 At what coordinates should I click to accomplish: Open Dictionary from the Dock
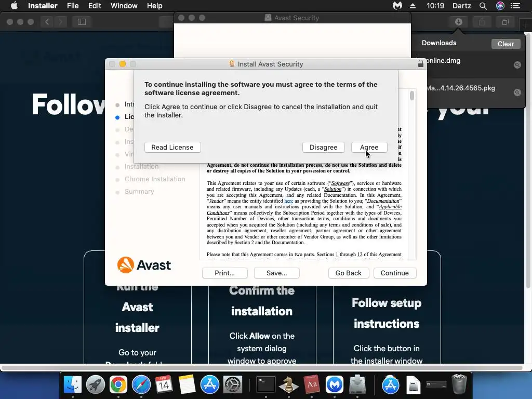click(x=312, y=384)
